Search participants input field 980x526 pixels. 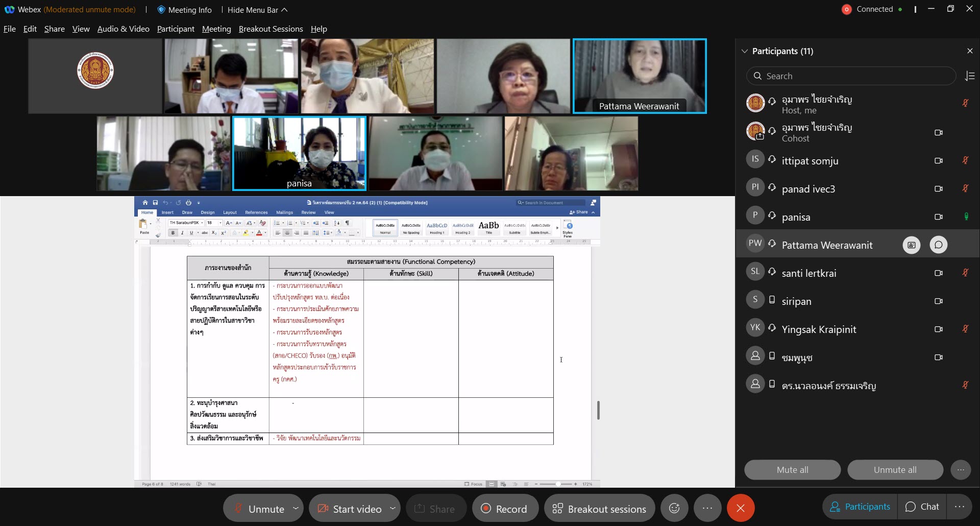pyautogui.click(x=851, y=76)
